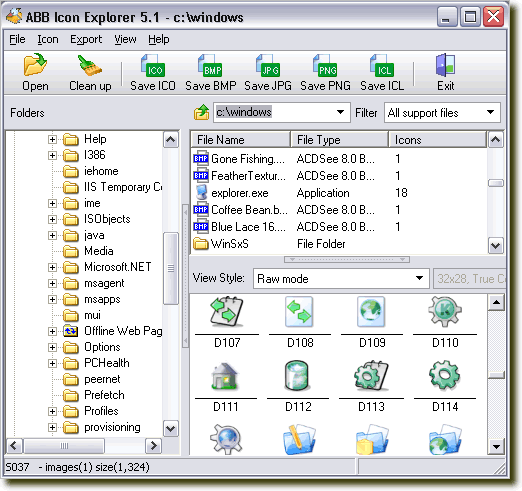Select the cylinder icon D112
The image size is (522, 491).
click(x=298, y=375)
